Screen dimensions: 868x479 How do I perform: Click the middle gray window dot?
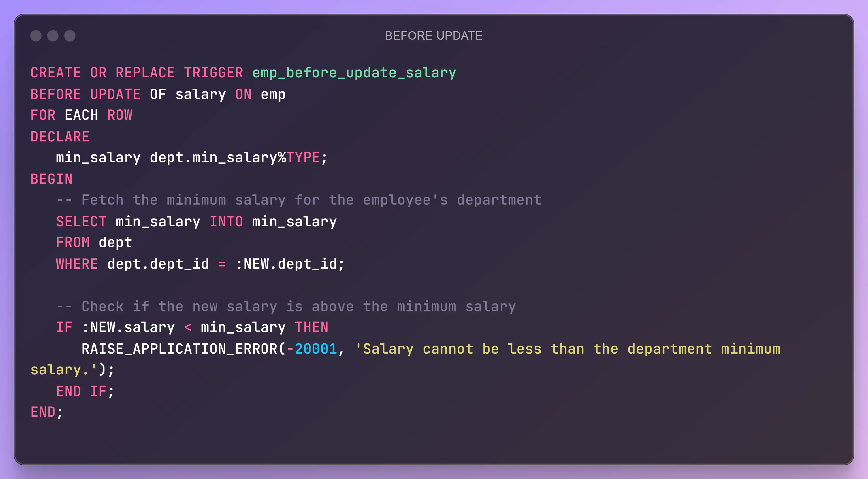click(53, 36)
